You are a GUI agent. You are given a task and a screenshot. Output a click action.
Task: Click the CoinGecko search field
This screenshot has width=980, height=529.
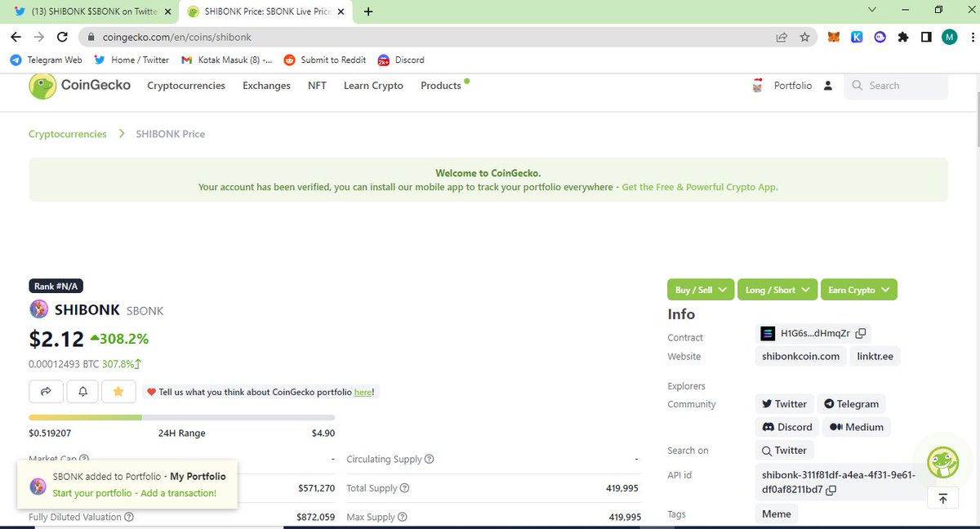[x=896, y=86]
